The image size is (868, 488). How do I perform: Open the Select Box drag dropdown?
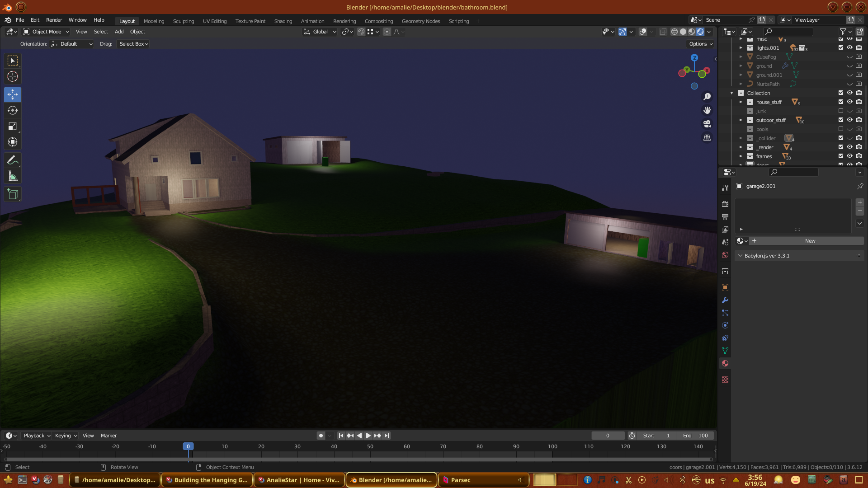133,44
